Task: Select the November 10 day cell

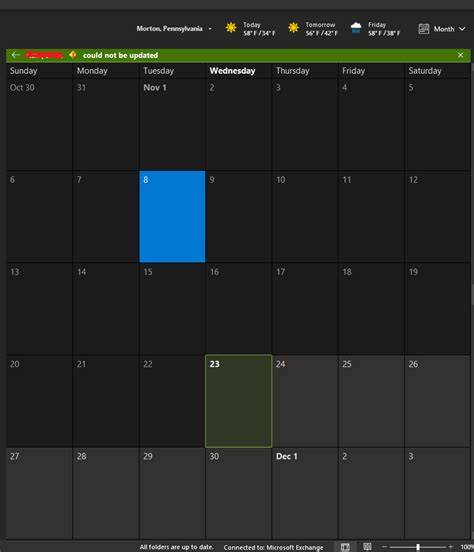Action: point(305,217)
